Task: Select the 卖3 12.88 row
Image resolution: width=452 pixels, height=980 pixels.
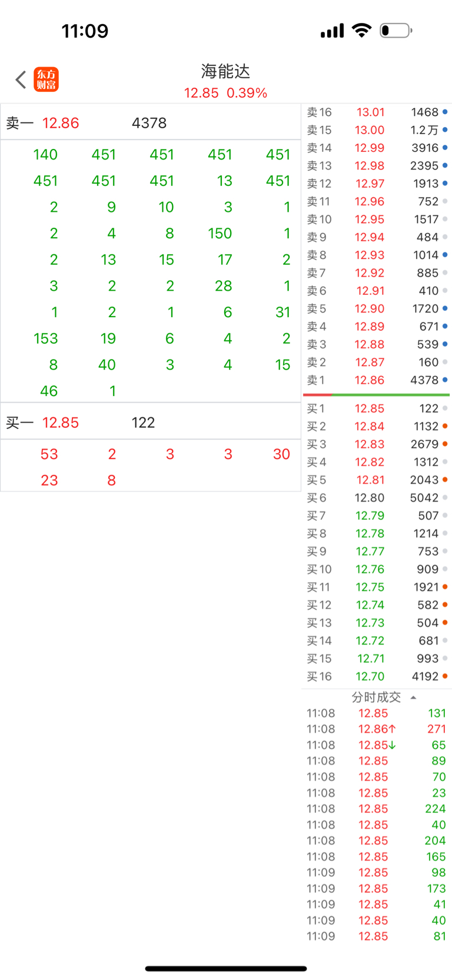Action: 377,344
